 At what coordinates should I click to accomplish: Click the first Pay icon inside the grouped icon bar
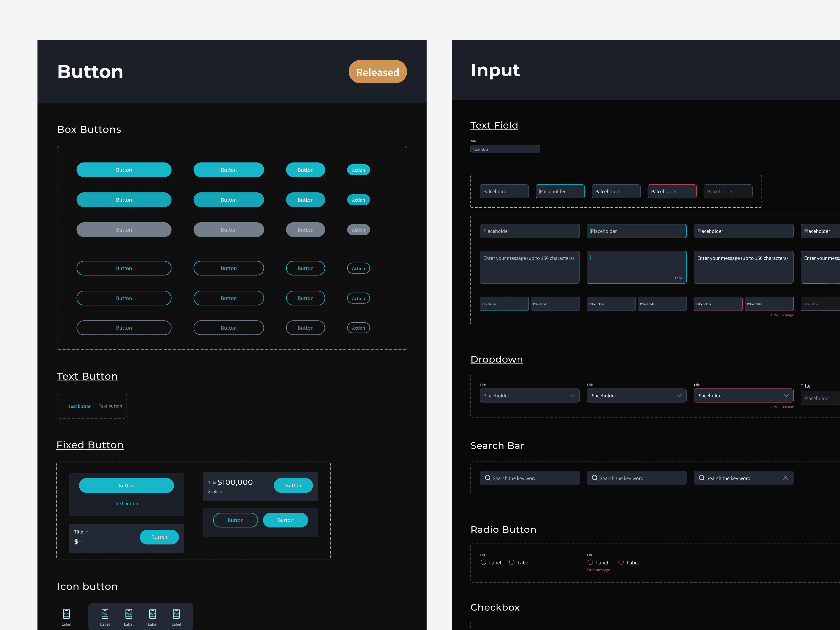click(105, 613)
